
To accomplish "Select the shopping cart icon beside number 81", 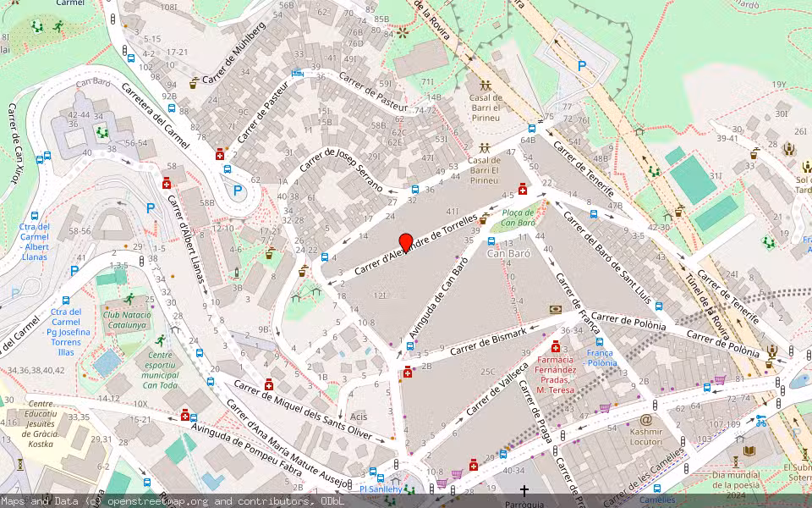I will 720,380.
